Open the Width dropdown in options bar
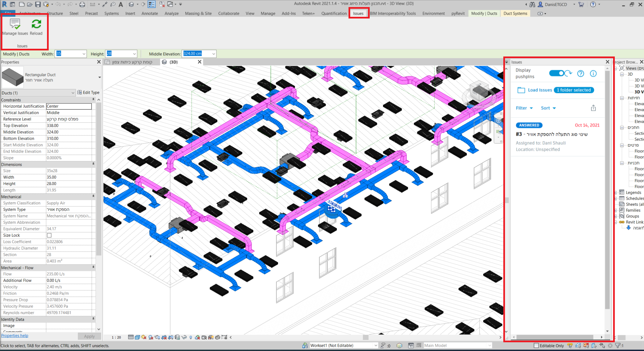The height and width of the screenshot is (351, 644). click(x=84, y=54)
